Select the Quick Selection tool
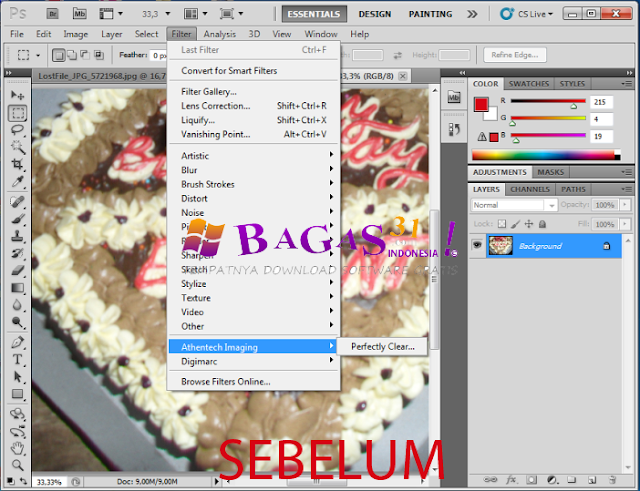The image size is (640, 491). (17, 147)
